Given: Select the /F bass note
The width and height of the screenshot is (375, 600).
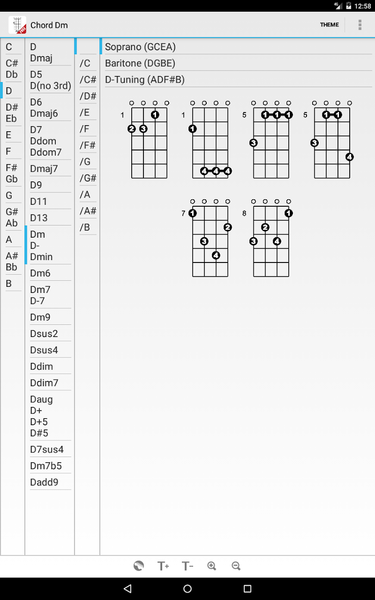Looking at the screenshot, I should tap(88, 129).
